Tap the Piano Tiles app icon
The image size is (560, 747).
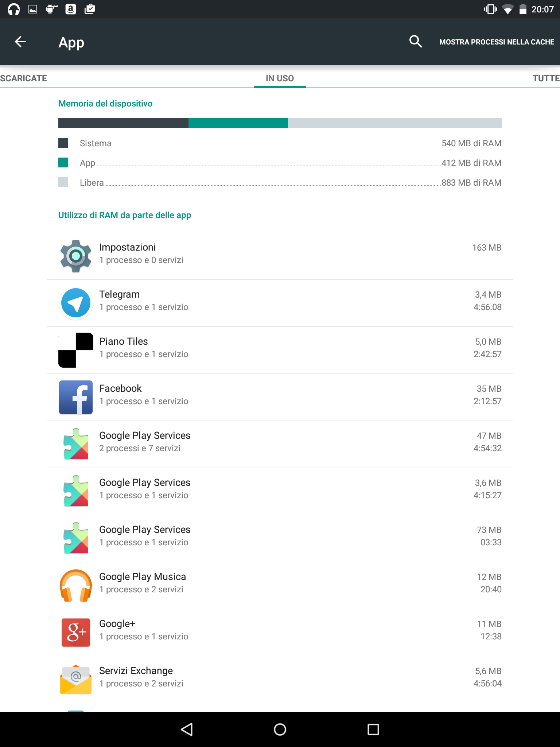tap(76, 350)
